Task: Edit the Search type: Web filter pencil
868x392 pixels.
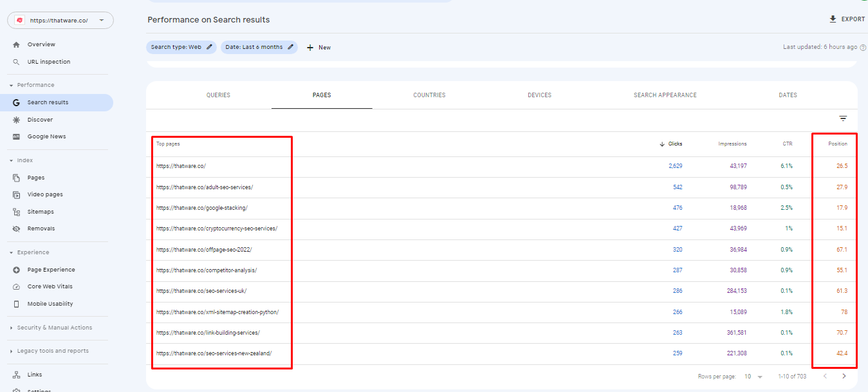Action: (x=210, y=47)
